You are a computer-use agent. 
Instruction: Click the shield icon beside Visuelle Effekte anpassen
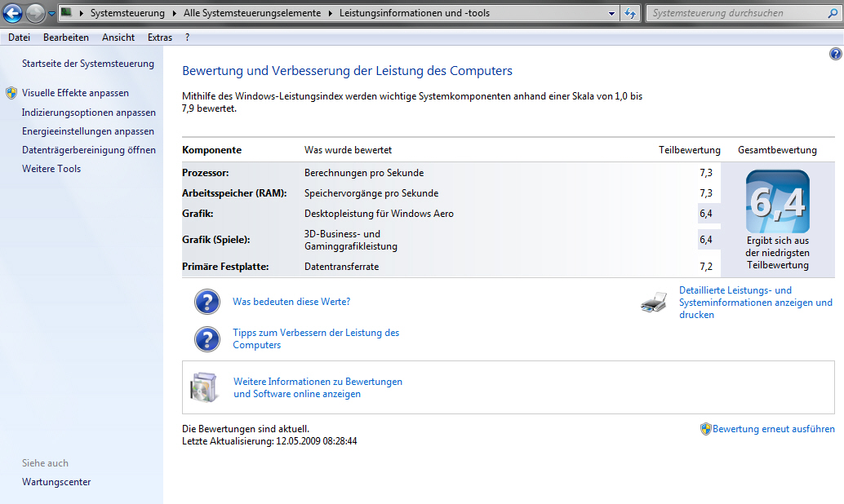[11, 93]
